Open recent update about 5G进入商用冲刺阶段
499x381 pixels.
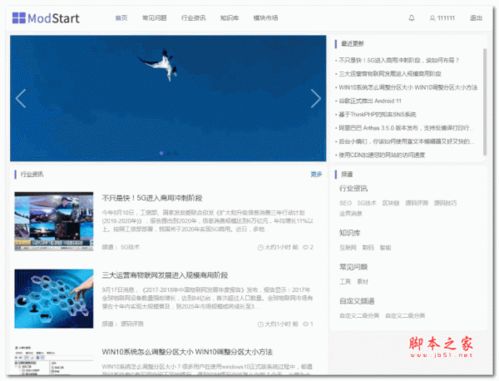[399, 60]
